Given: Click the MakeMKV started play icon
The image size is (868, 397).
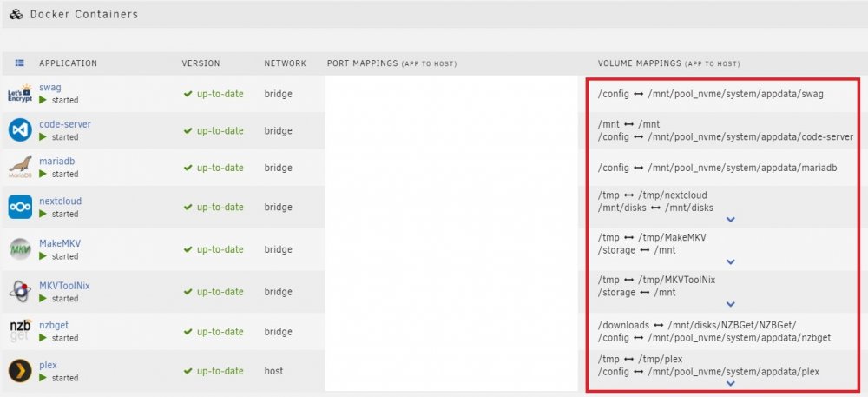Looking at the screenshot, I should point(43,256).
